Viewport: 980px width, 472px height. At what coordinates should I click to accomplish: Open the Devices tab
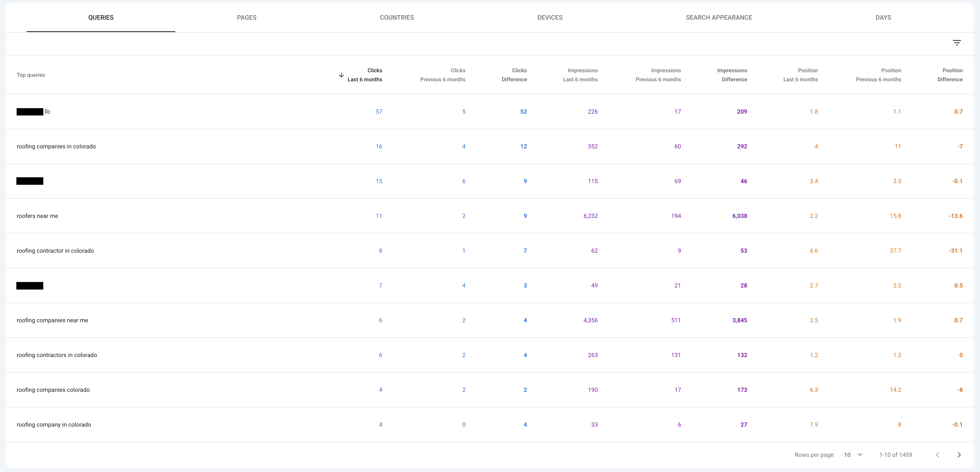[x=550, y=17]
